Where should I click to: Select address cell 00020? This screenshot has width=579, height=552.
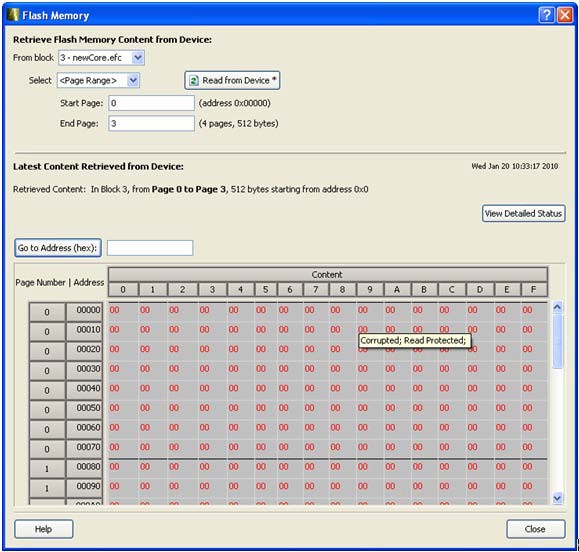tap(84, 351)
